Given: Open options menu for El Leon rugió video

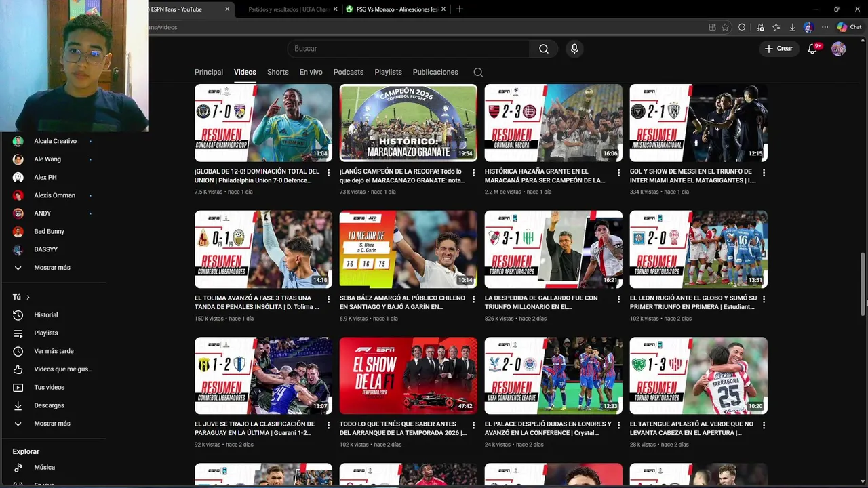Looking at the screenshot, I should click(x=764, y=299).
